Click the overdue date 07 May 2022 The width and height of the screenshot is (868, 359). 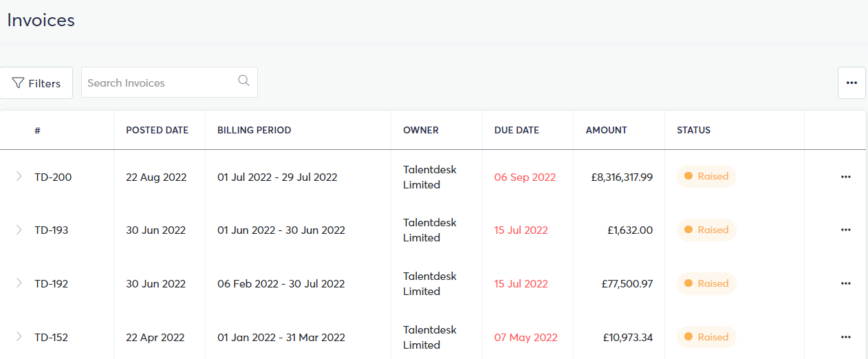(x=526, y=338)
